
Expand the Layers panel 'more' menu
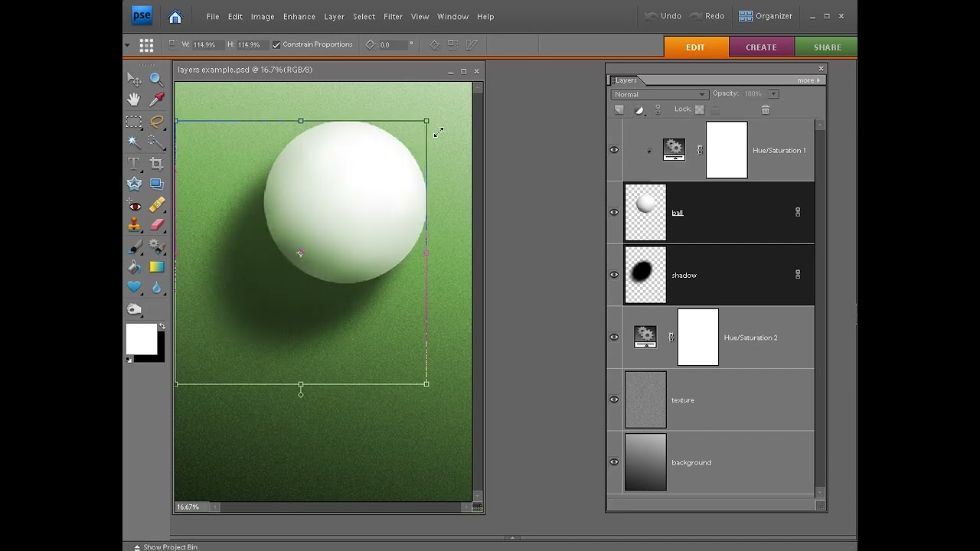[808, 80]
